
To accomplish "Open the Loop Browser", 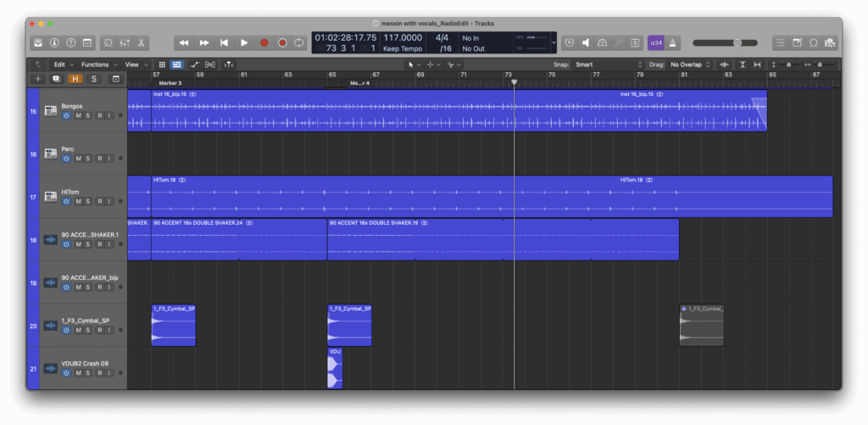I will [813, 42].
